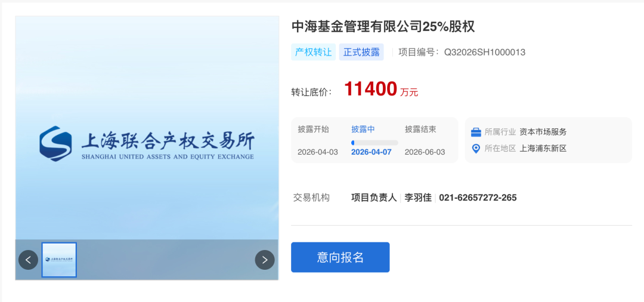Select the exchange logo thumbnail in carousel

click(59, 260)
